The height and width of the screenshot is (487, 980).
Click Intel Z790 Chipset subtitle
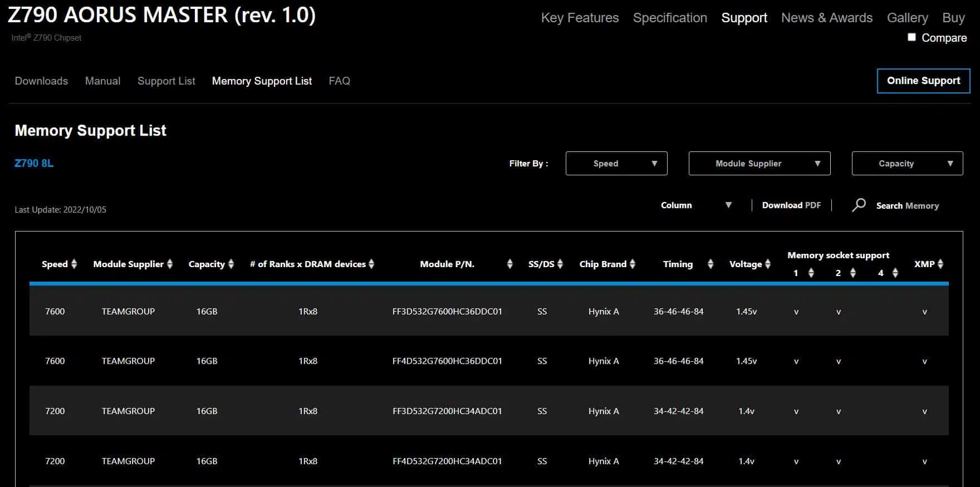click(46, 38)
